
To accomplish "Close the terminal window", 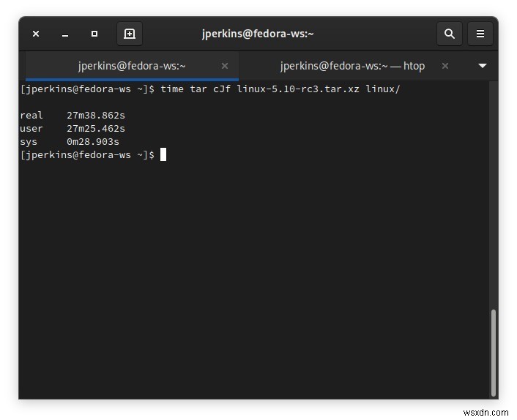I will [36, 34].
